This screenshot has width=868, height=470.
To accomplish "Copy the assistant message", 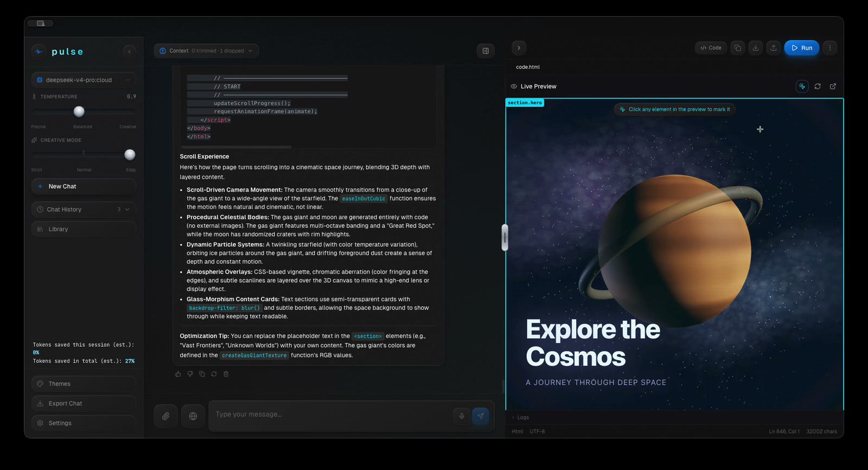I will (202, 374).
